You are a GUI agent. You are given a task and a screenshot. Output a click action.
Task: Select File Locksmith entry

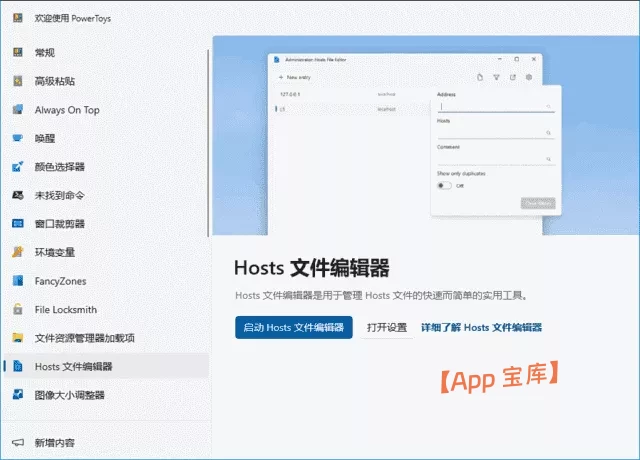(106, 309)
